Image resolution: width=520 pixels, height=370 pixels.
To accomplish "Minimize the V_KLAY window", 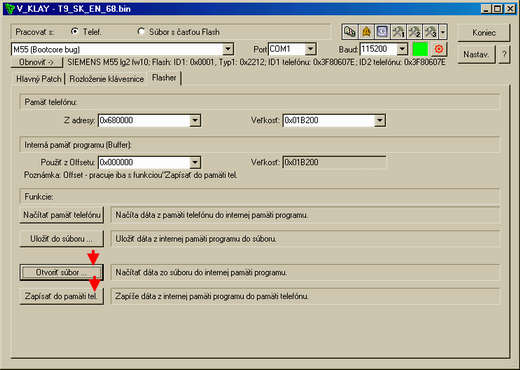I will (x=486, y=9).
